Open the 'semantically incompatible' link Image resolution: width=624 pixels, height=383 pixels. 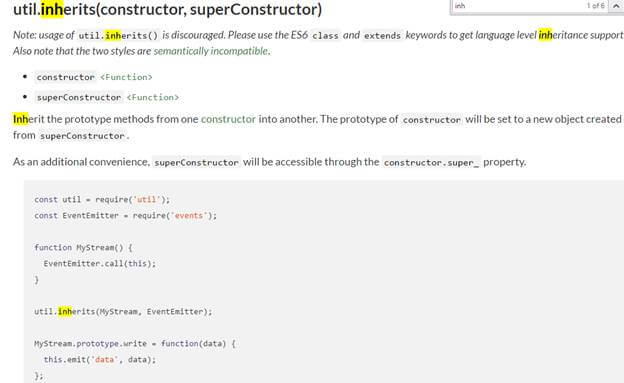pos(211,51)
